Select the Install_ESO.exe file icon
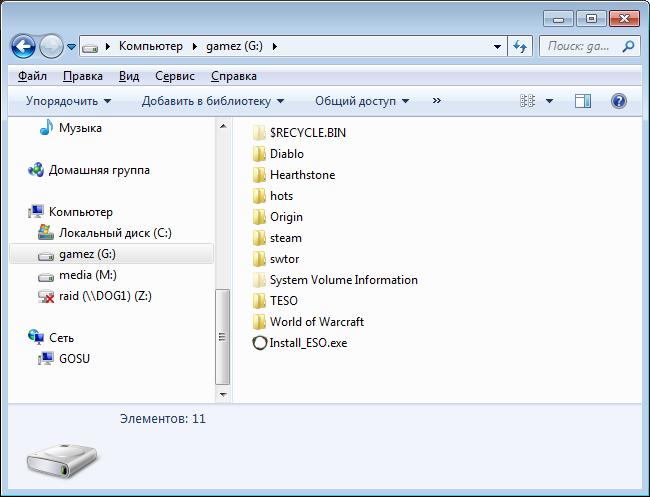Screen dimensions: 650x497 pos(260,343)
